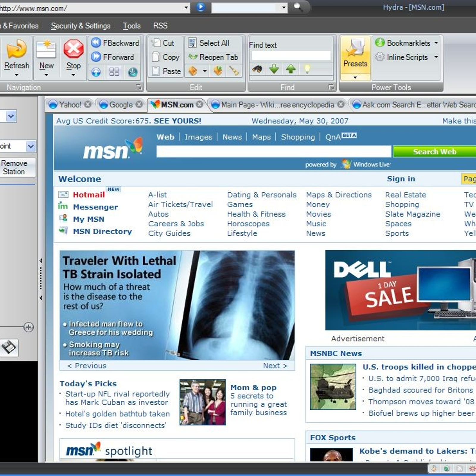The height and width of the screenshot is (476, 476).
Task: Open the title bar search box dropdown
Action: (x=284, y=7)
